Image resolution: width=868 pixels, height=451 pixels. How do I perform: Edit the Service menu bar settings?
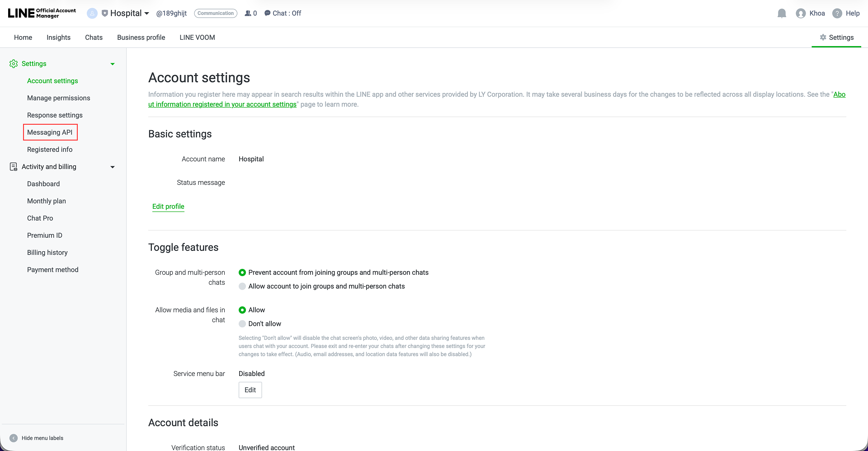[250, 390]
